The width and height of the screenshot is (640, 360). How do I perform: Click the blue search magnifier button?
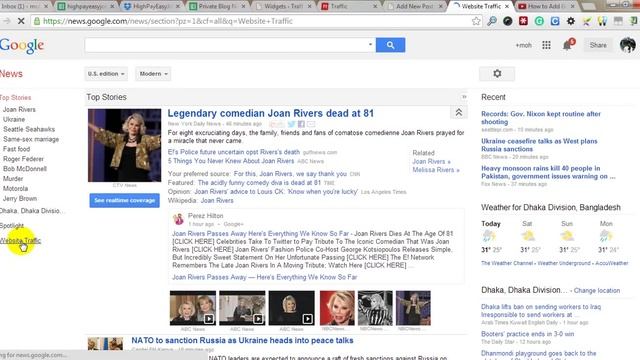[390, 45]
